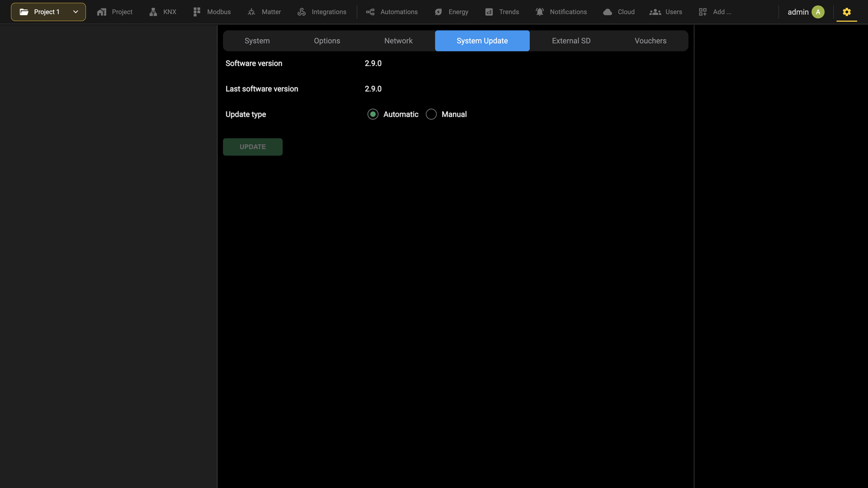Open the Trends chart icon
868x488 pixels.
(x=489, y=12)
